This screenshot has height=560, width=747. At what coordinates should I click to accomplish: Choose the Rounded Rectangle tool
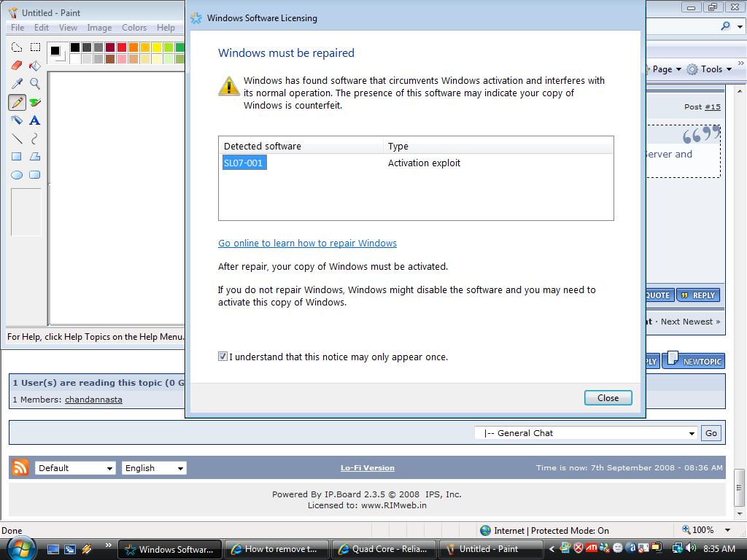(x=35, y=175)
